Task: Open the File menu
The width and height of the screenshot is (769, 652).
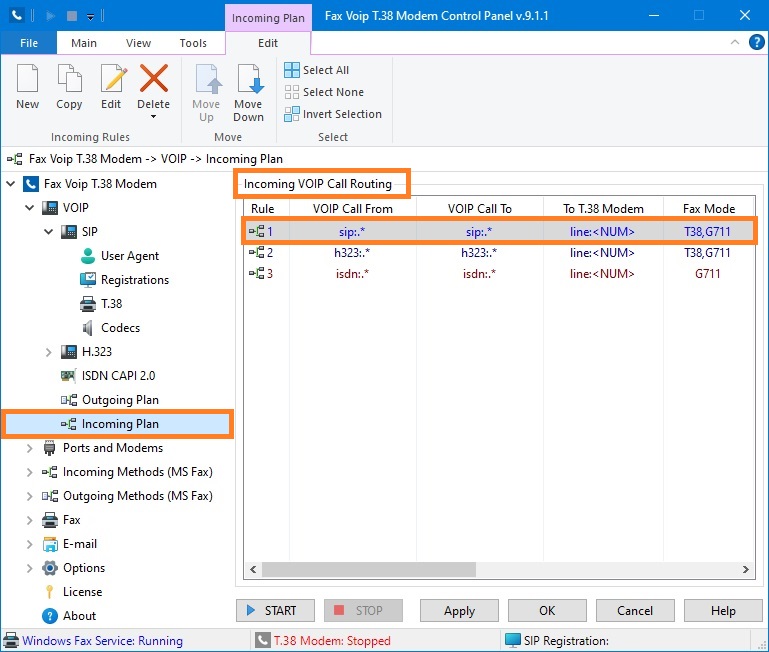Action: tap(29, 43)
